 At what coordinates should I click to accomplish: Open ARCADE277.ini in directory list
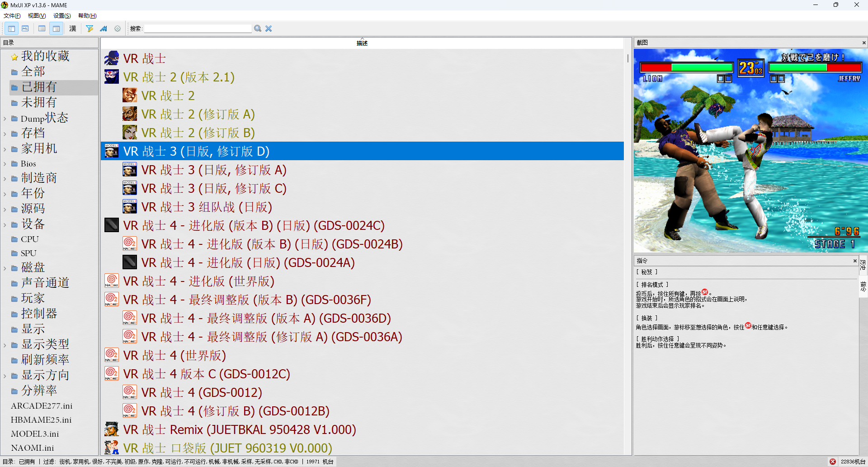pos(42,406)
